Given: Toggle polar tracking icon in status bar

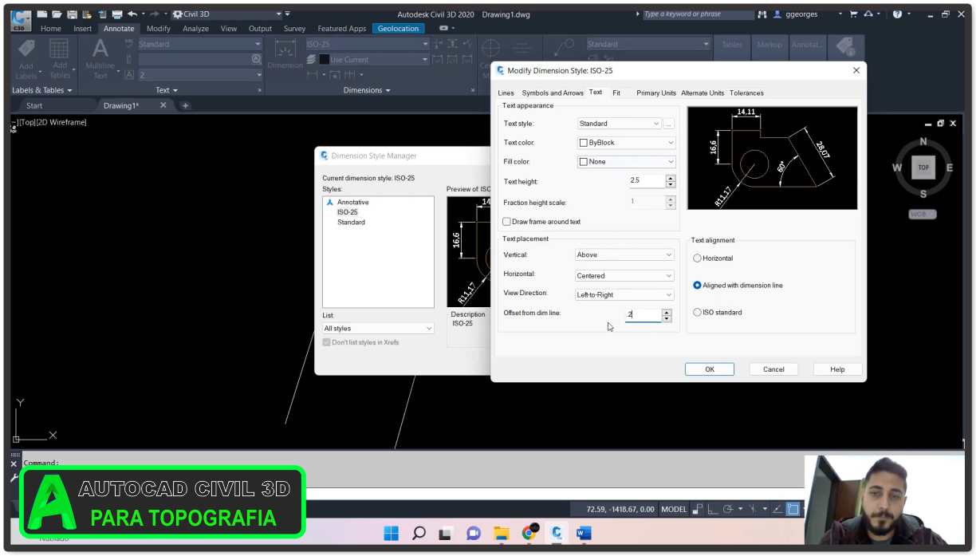Looking at the screenshot, I should point(727,509).
